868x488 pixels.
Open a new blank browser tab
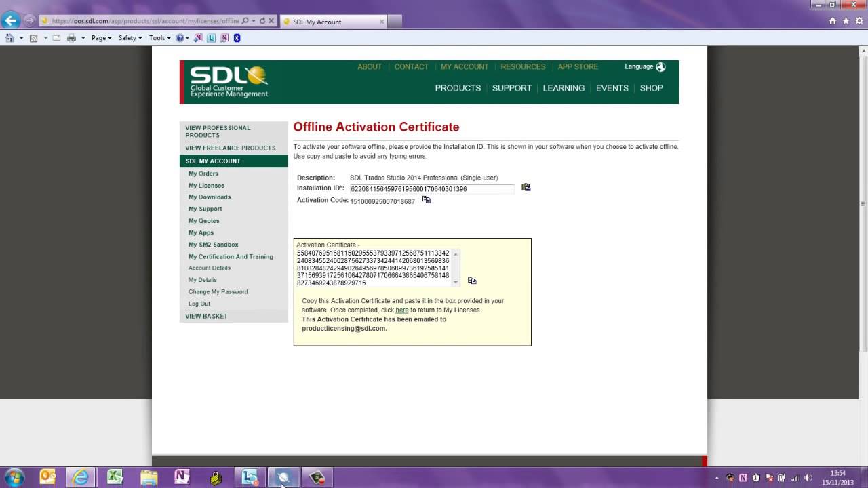pyautogui.click(x=395, y=22)
